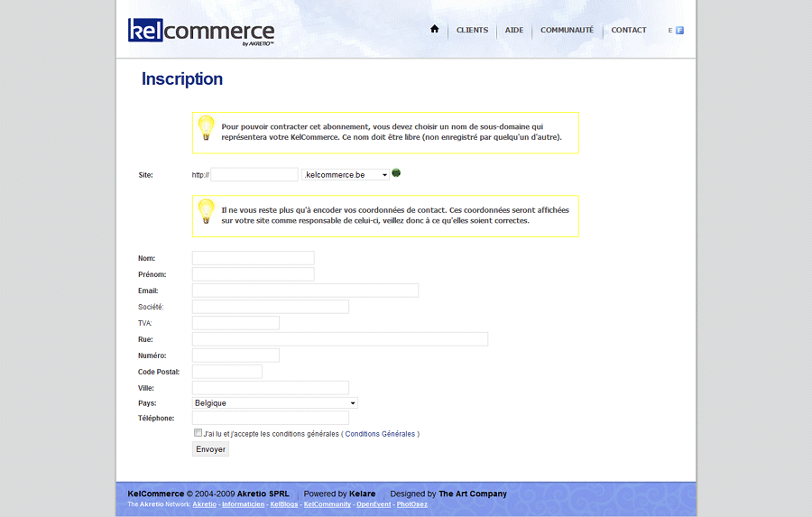Follow the KelBlogs footer link
This screenshot has width=812, height=517.
(x=284, y=504)
